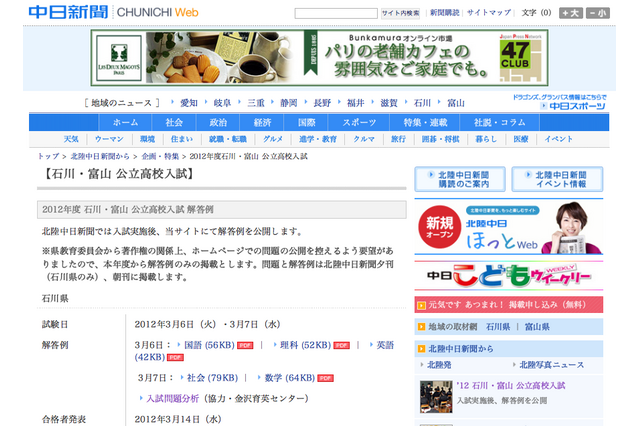Open クルマ in the sub menu

point(364,139)
